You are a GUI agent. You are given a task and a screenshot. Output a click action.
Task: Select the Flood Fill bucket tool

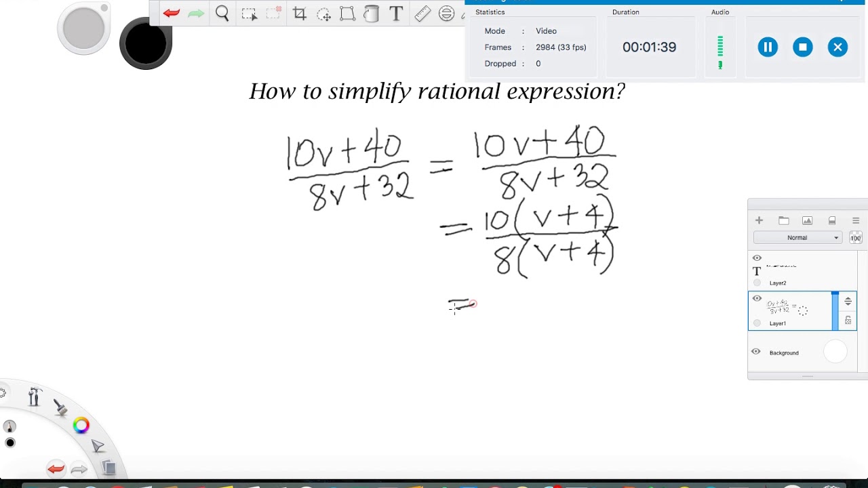(x=371, y=14)
